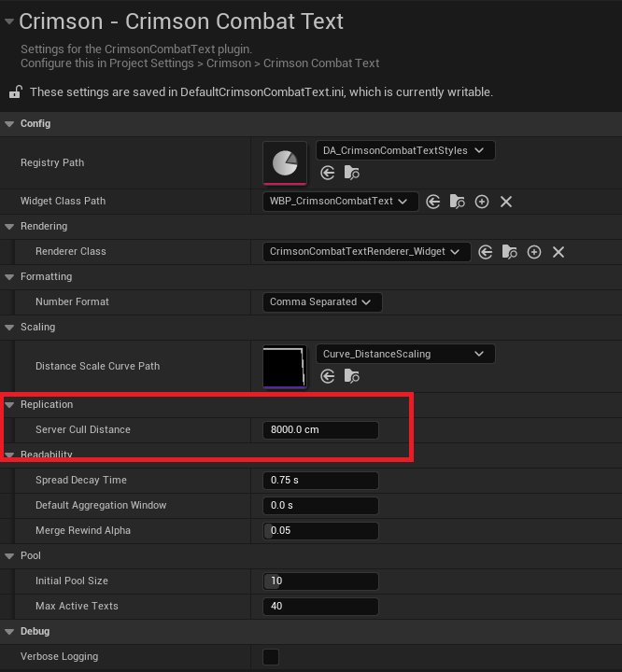Use selected asset for Renderer Class
The image size is (622, 672).
click(x=485, y=252)
